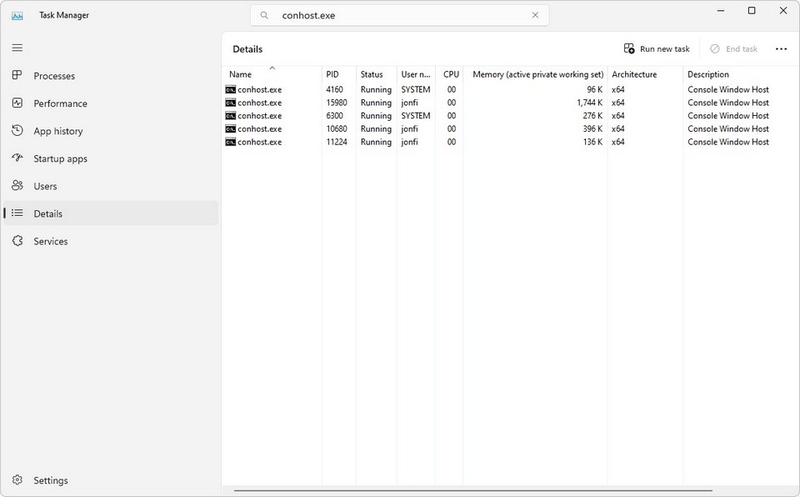Click console icon of conhost.exe PID 6300
800x497 pixels.
click(x=231, y=116)
